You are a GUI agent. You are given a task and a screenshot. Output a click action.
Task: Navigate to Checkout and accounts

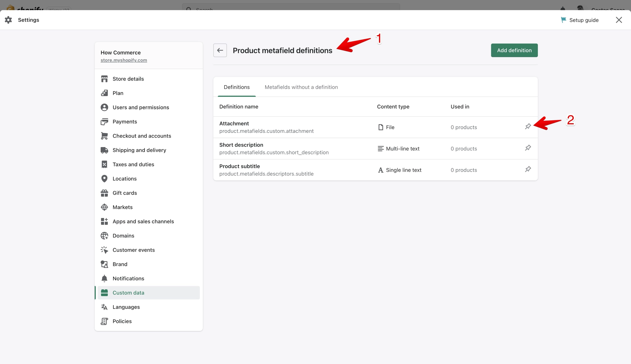click(x=149, y=136)
